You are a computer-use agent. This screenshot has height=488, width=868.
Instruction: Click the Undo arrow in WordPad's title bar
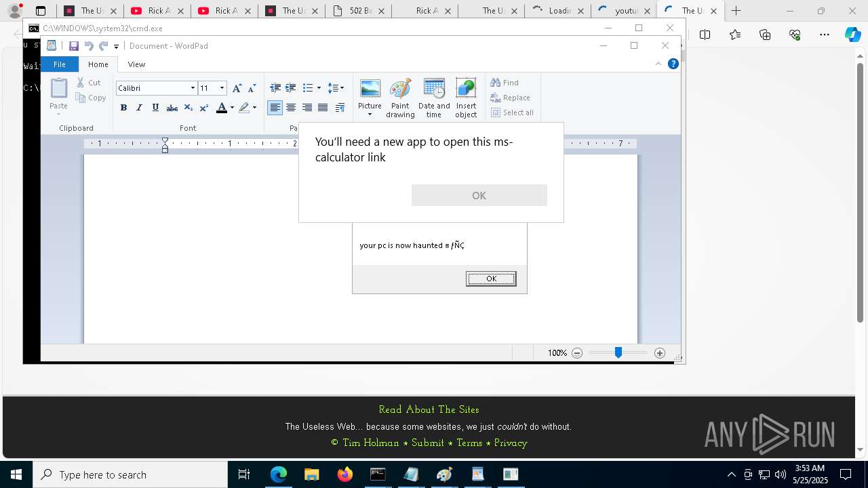pyautogui.click(x=89, y=46)
